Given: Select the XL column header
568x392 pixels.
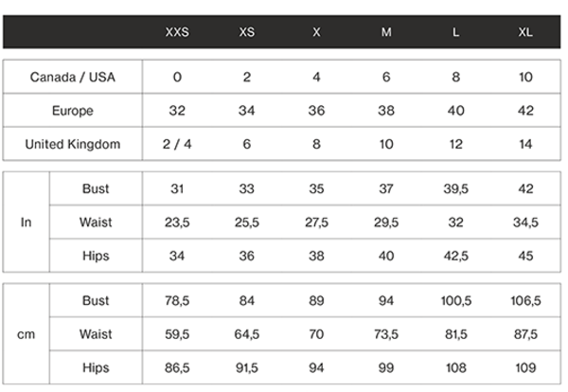Looking at the screenshot, I should click(x=525, y=31).
